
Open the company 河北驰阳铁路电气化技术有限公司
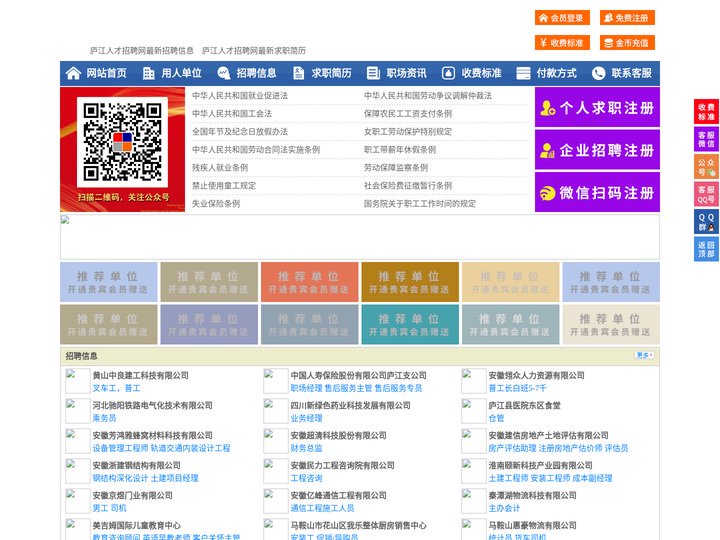click(152, 405)
